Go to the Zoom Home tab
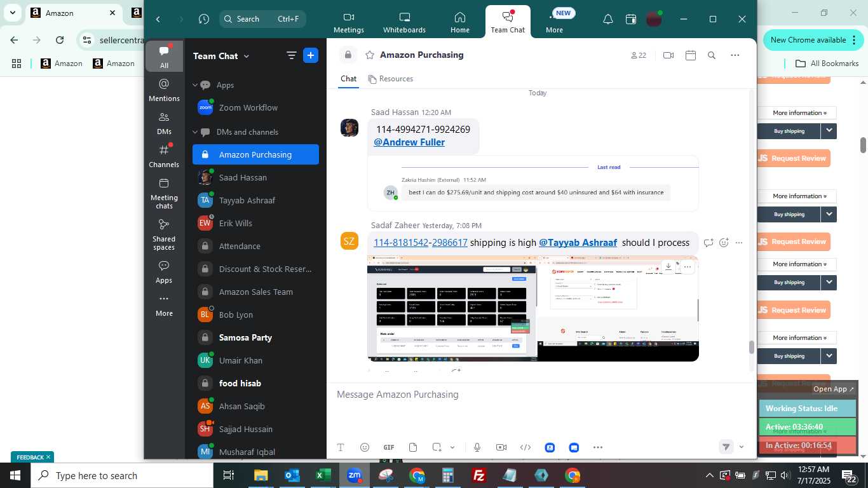 click(459, 22)
